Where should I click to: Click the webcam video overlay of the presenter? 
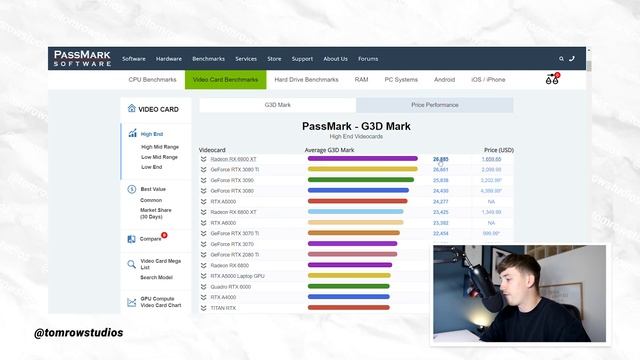tap(519, 293)
